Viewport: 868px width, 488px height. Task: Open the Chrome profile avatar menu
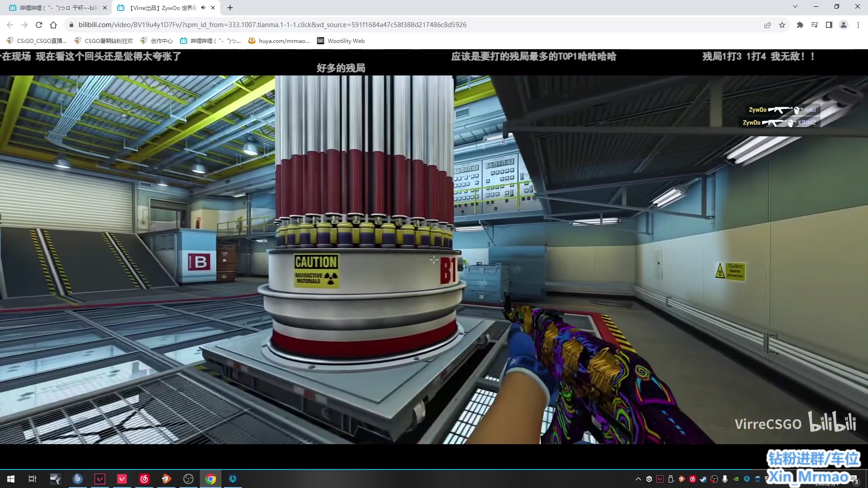[x=844, y=25]
